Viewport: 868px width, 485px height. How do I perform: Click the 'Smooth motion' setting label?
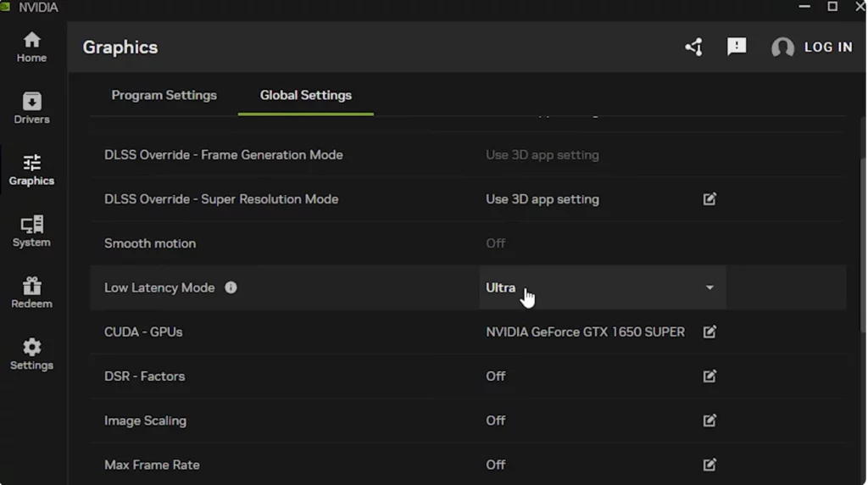[x=150, y=243]
